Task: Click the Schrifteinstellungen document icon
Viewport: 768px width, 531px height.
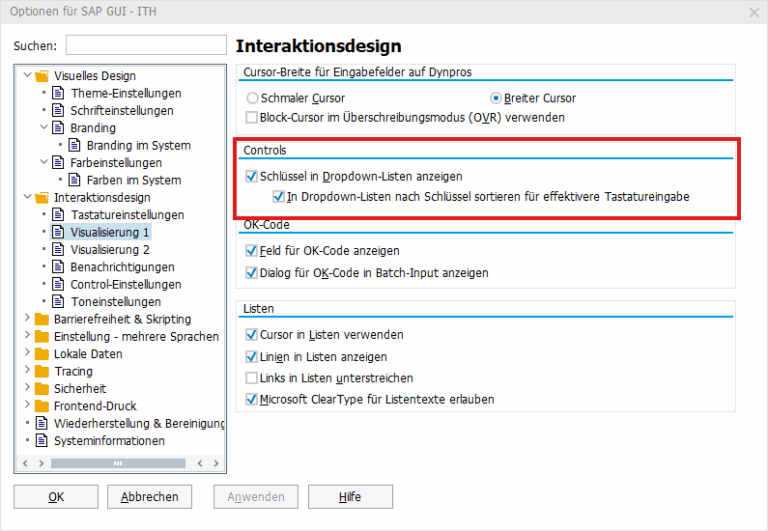Action: point(58,110)
